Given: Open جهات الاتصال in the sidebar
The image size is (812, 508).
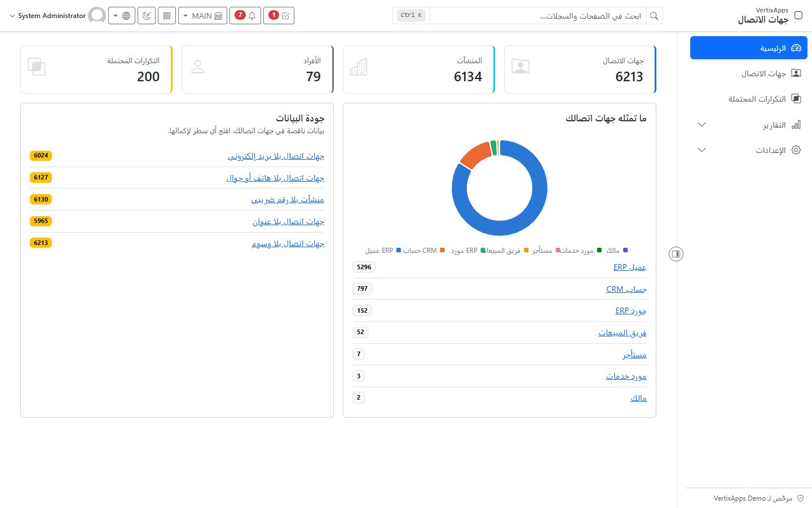Looking at the screenshot, I should click(x=749, y=73).
